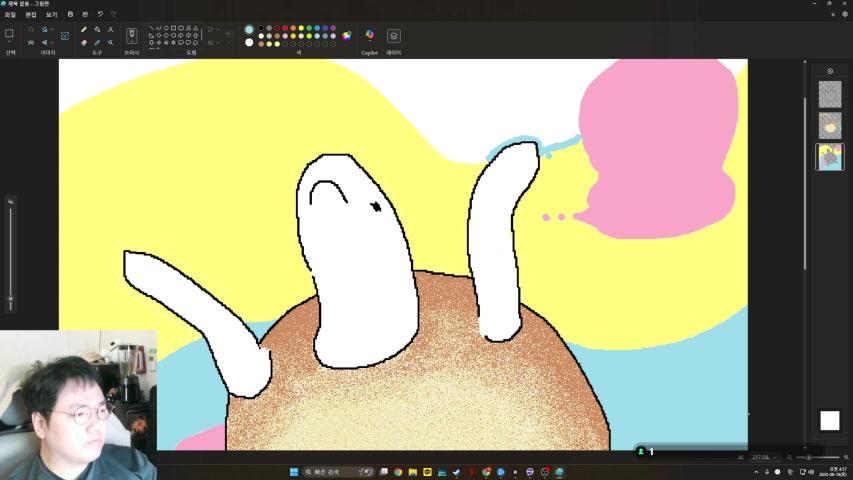Open the Edit colors wheel
This screenshot has height=480, width=853.
pos(347,35)
